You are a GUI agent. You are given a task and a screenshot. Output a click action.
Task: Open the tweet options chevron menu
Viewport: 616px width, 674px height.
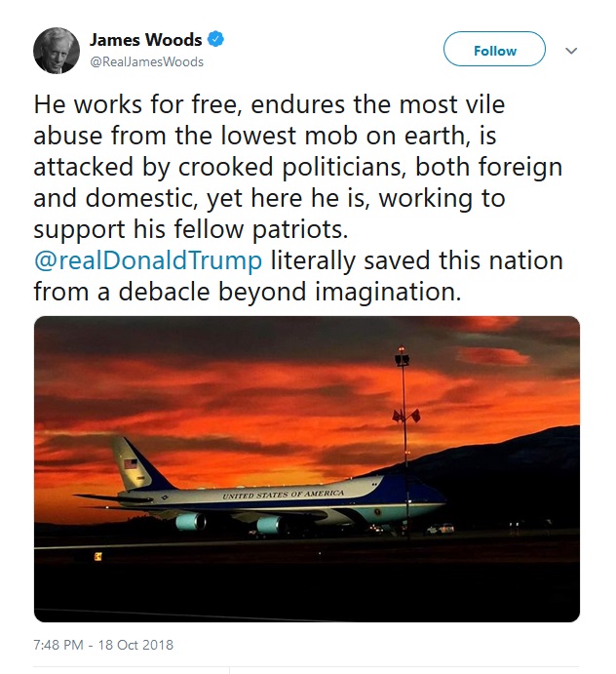(571, 51)
